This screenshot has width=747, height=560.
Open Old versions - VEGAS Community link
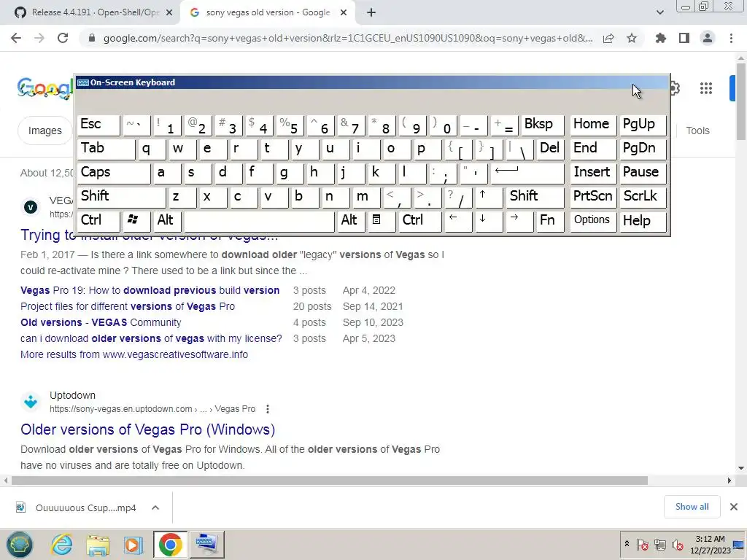tap(101, 322)
